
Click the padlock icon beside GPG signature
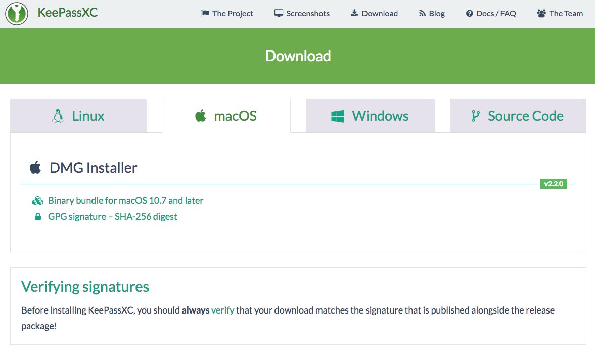[37, 217]
